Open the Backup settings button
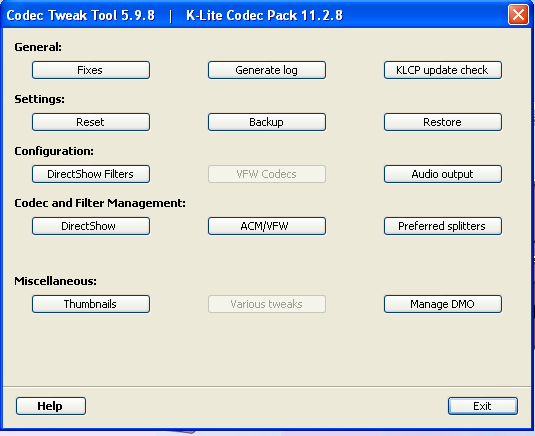Image resolution: width=535 pixels, height=436 pixels. click(267, 122)
